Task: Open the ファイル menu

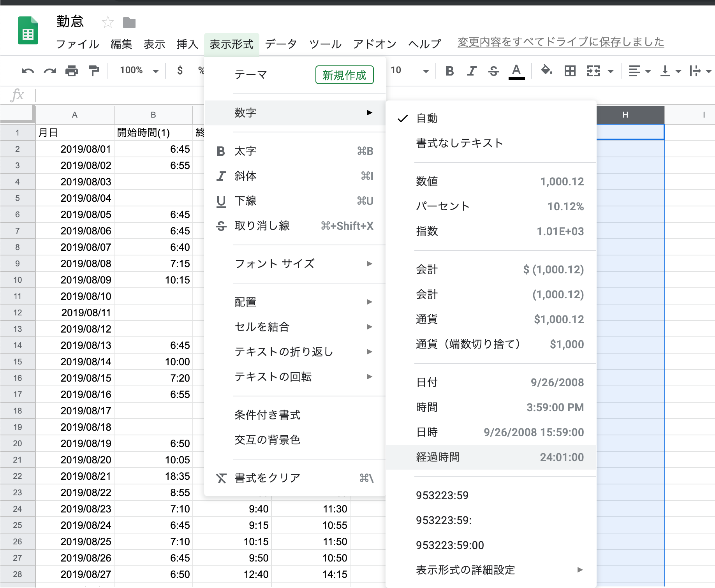Action: (77, 44)
